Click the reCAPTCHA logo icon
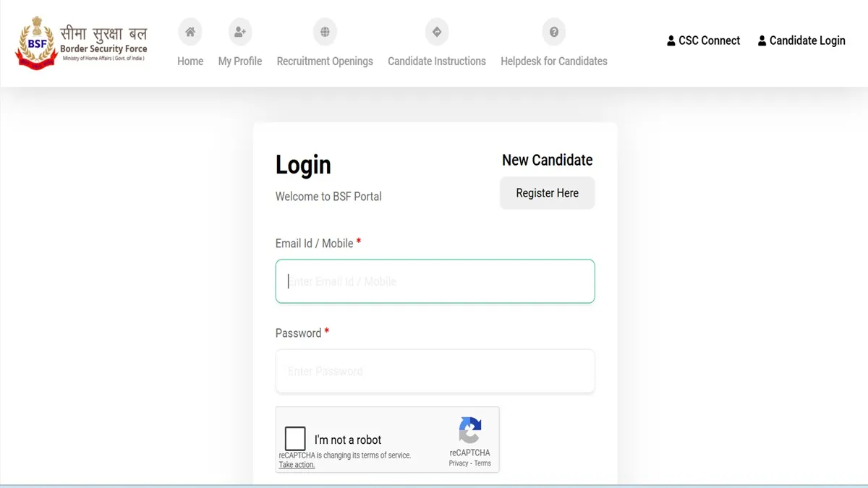 click(x=469, y=430)
